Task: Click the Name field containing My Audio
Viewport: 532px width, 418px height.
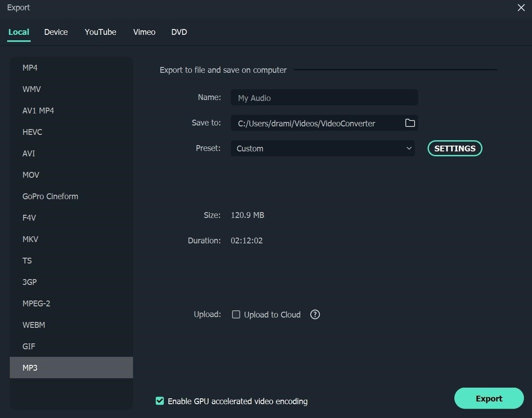Action: coord(324,97)
